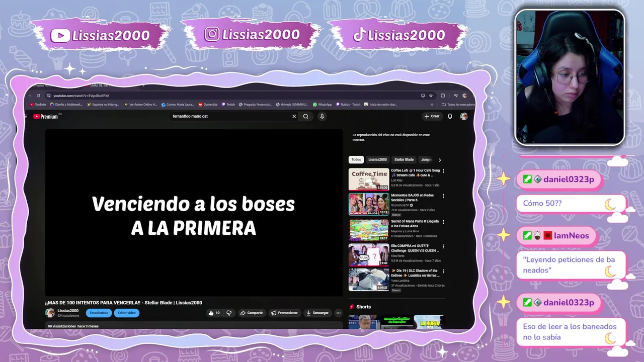Select the Lissias2000 filter chip
Screen dimensions: 644x362
point(377,160)
